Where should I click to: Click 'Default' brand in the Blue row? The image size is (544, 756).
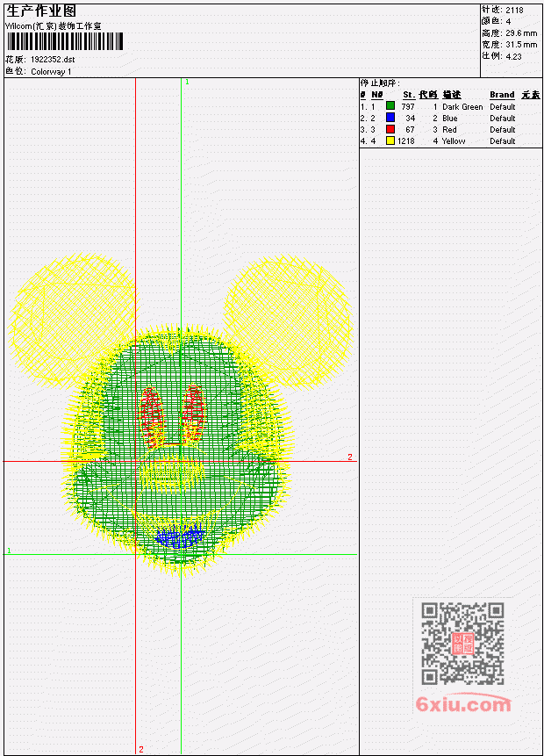coord(503,119)
